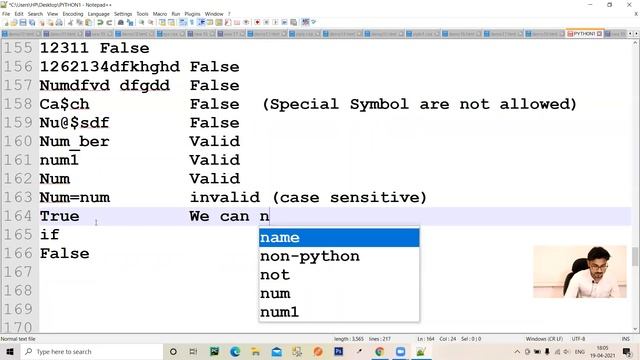Open Zoom from the taskbar
Viewport: 640px width, 360px height.
tap(400, 351)
